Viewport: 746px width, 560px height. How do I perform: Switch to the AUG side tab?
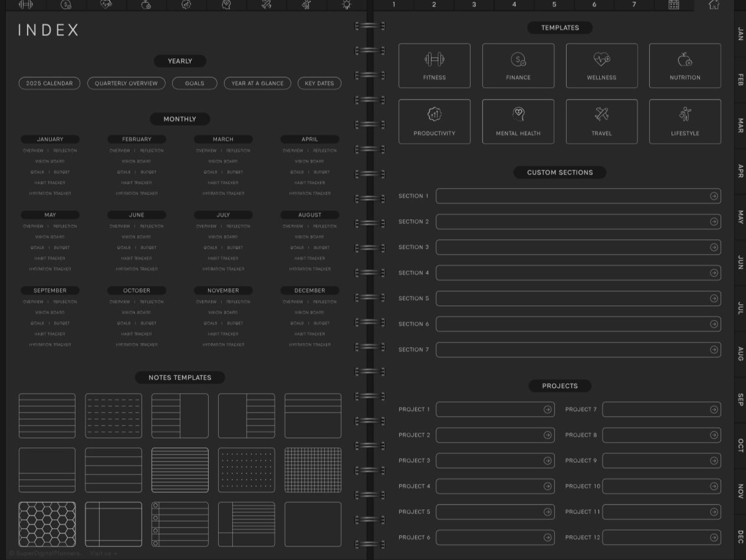pyautogui.click(x=740, y=354)
